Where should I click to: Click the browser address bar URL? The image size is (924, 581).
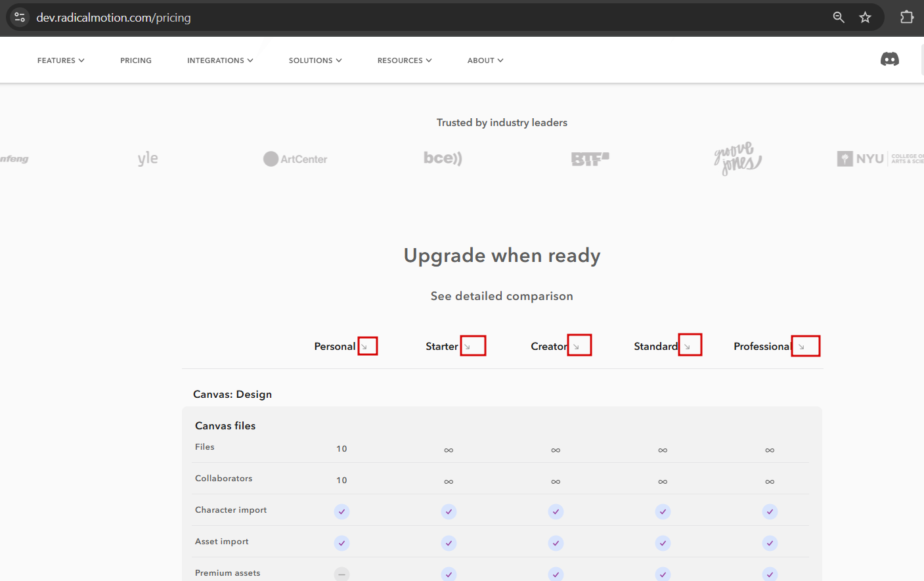[114, 18]
